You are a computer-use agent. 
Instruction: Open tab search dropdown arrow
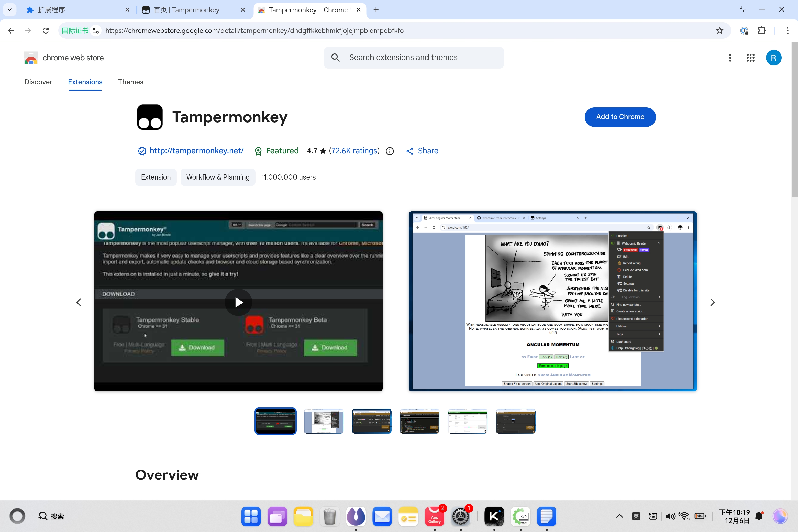click(x=9, y=10)
